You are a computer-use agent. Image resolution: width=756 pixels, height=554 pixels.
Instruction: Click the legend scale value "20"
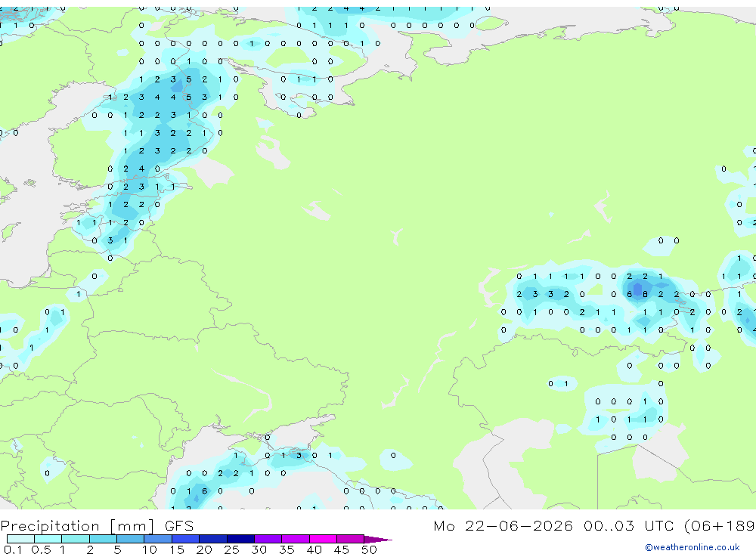(x=204, y=549)
